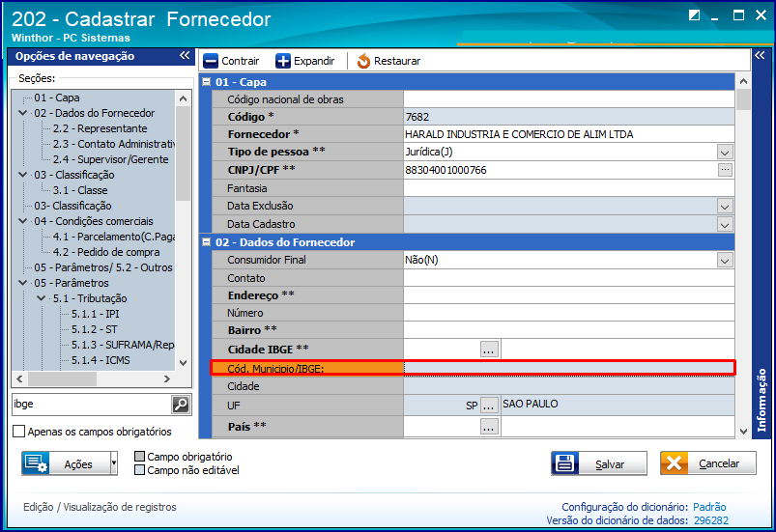Select 05 - Parâmetros/ 5.2 - Outros tree item
The image size is (776, 532).
pyautogui.click(x=103, y=267)
